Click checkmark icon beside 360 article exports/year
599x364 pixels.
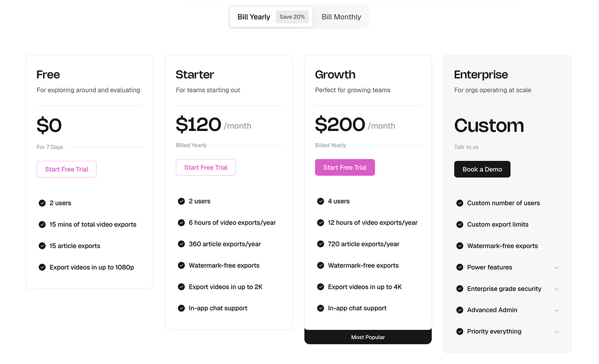point(181,244)
